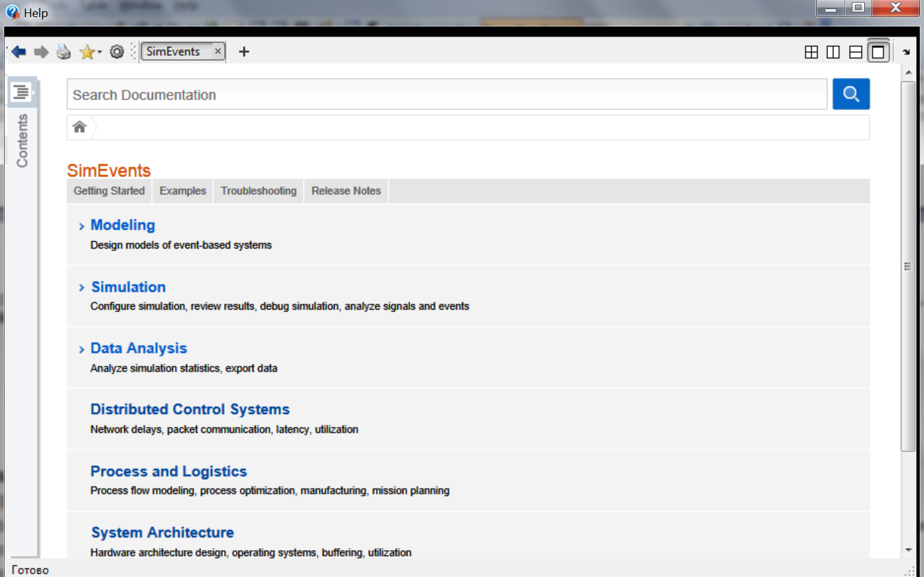Screen dimensions: 924x577
Task: Go back with the blue back arrow
Action: (x=18, y=52)
